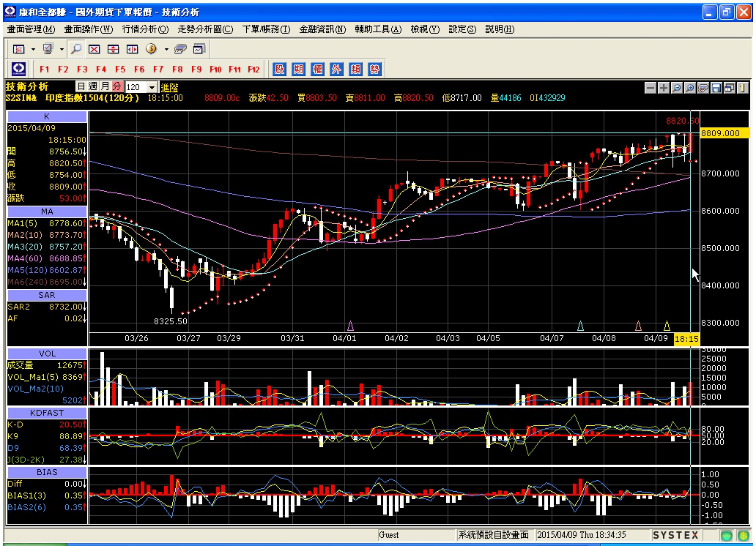Click the blue 權 (options) icon
756x546 pixels.
pyautogui.click(x=317, y=69)
